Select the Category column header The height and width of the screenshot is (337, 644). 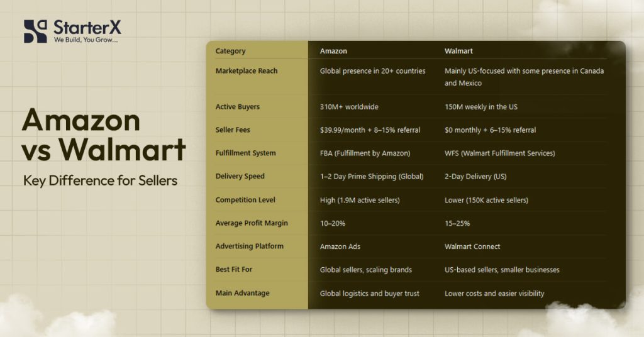click(230, 51)
